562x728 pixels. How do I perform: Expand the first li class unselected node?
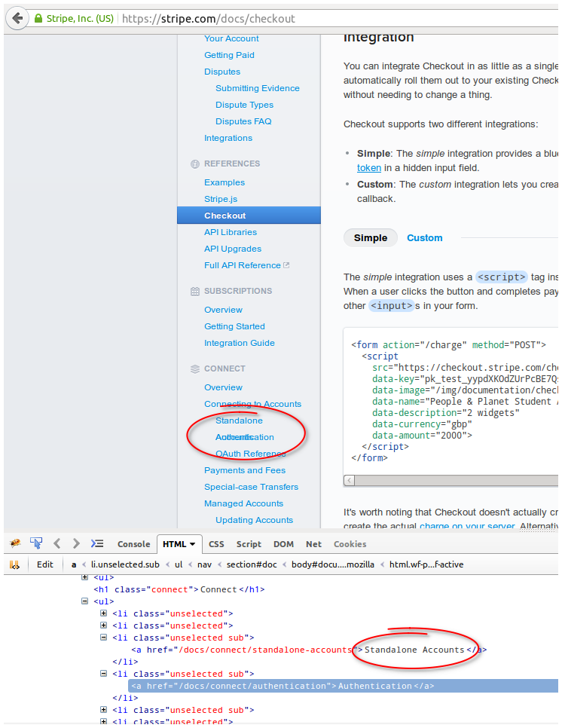coord(103,613)
